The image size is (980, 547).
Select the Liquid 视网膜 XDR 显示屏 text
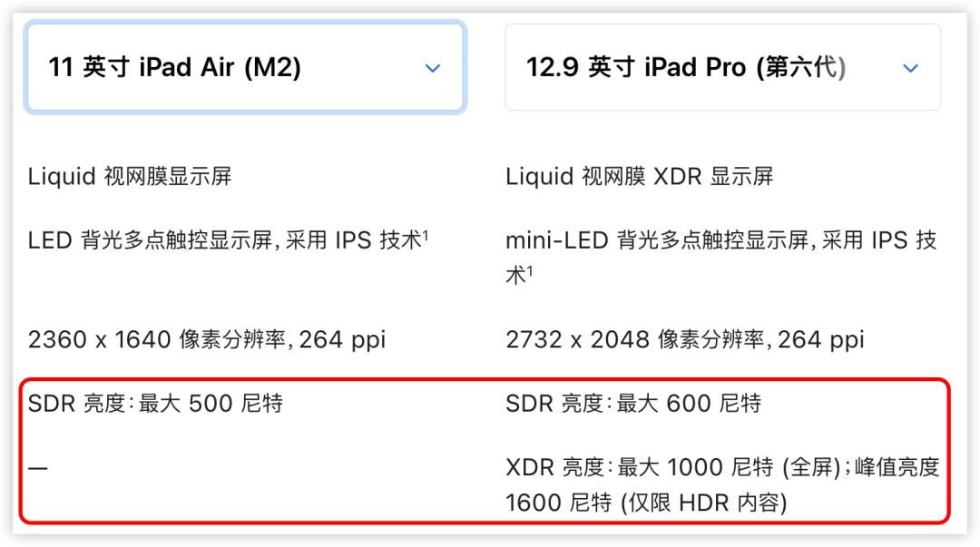(639, 176)
